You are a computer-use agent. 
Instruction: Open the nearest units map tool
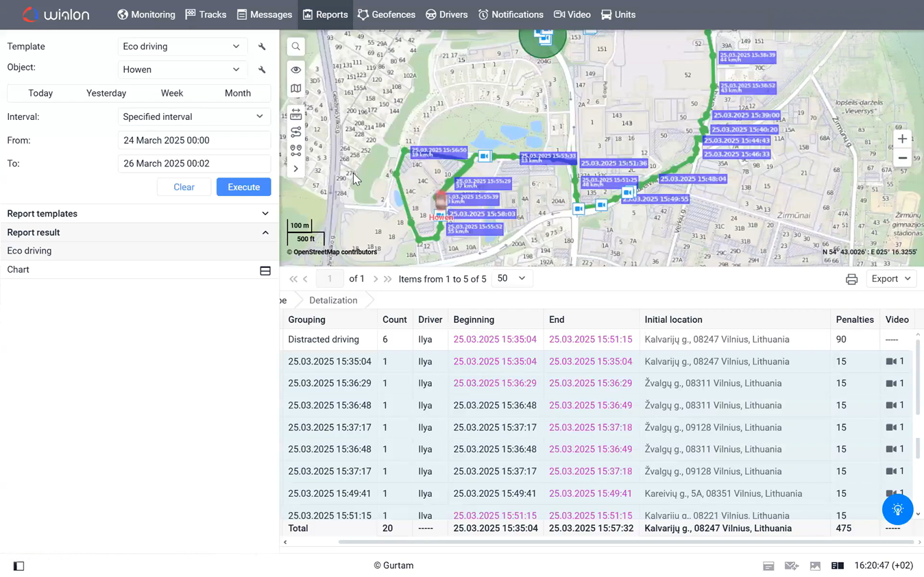point(295,150)
